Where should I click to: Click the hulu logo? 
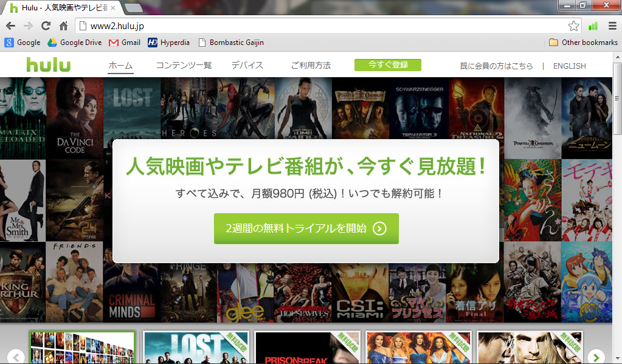[49, 64]
